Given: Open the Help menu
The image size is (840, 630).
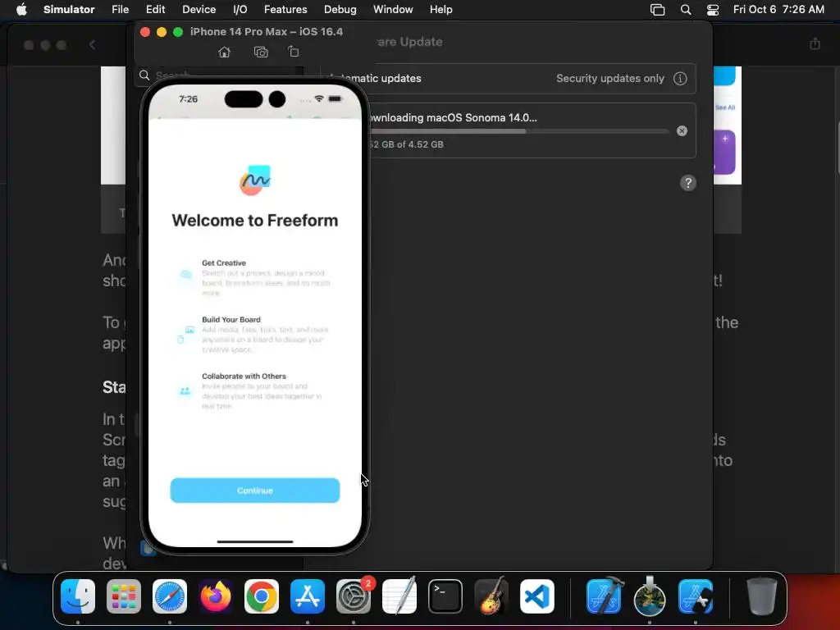Looking at the screenshot, I should click(x=441, y=9).
